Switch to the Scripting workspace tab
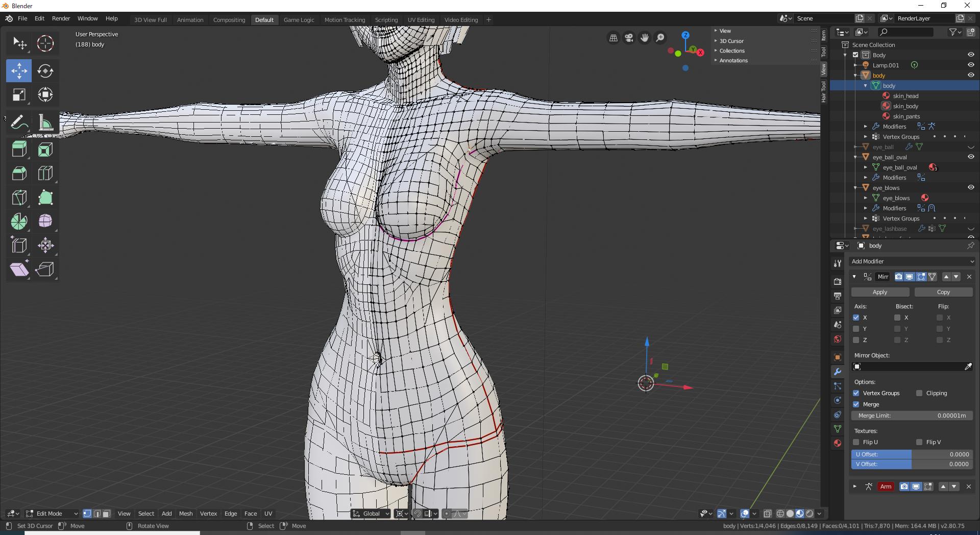The width and height of the screenshot is (980, 535). tap(386, 20)
